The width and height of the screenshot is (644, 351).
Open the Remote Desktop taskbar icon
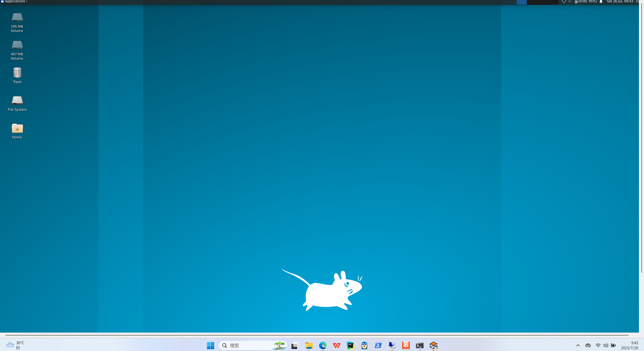392,345
